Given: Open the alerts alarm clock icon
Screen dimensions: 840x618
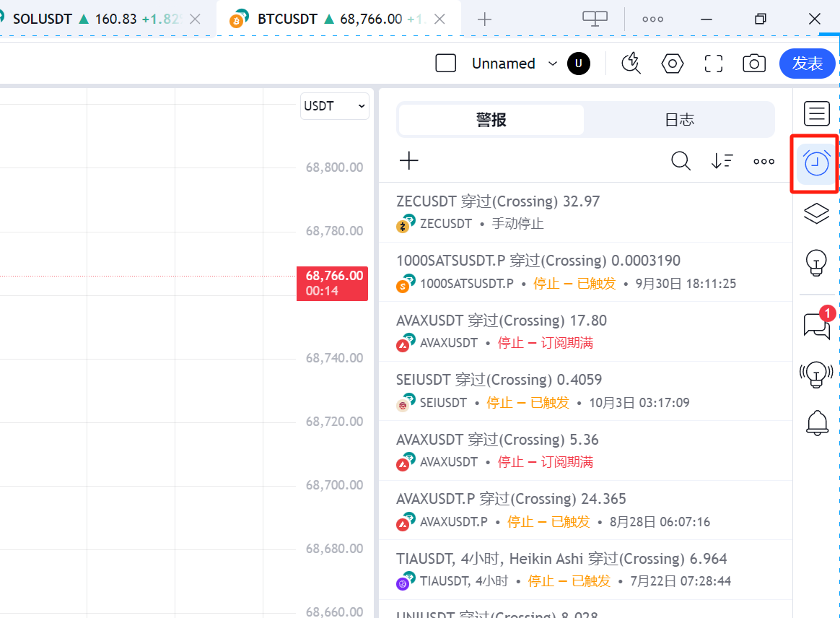Looking at the screenshot, I should pos(816,163).
